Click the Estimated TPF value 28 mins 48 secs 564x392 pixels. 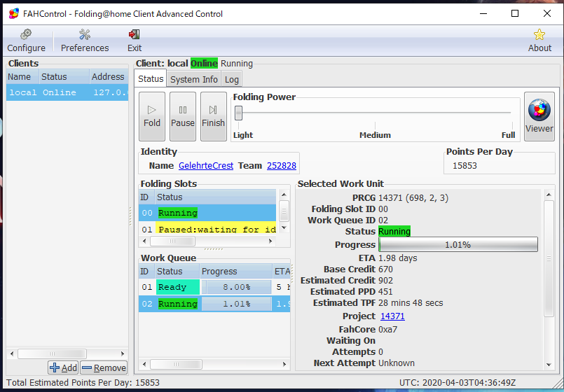click(411, 303)
